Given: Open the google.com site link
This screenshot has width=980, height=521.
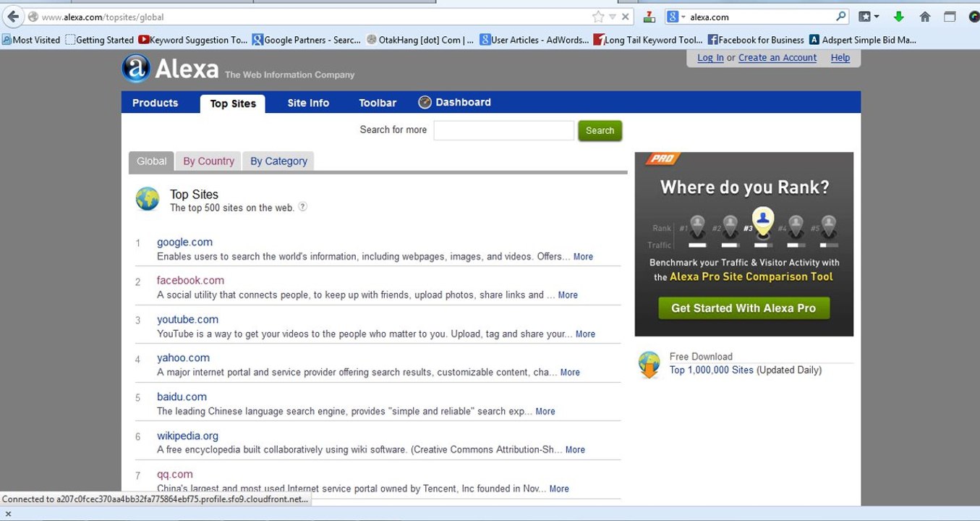Looking at the screenshot, I should pyautogui.click(x=184, y=242).
